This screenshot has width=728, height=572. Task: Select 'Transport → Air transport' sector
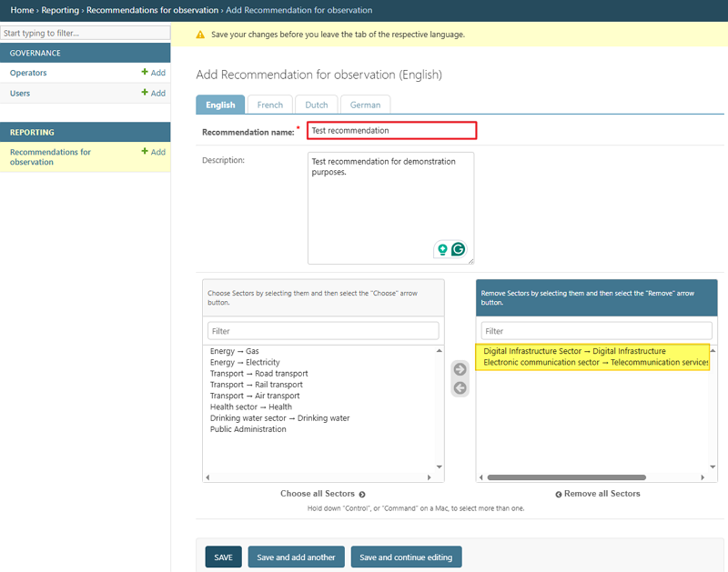255,396
